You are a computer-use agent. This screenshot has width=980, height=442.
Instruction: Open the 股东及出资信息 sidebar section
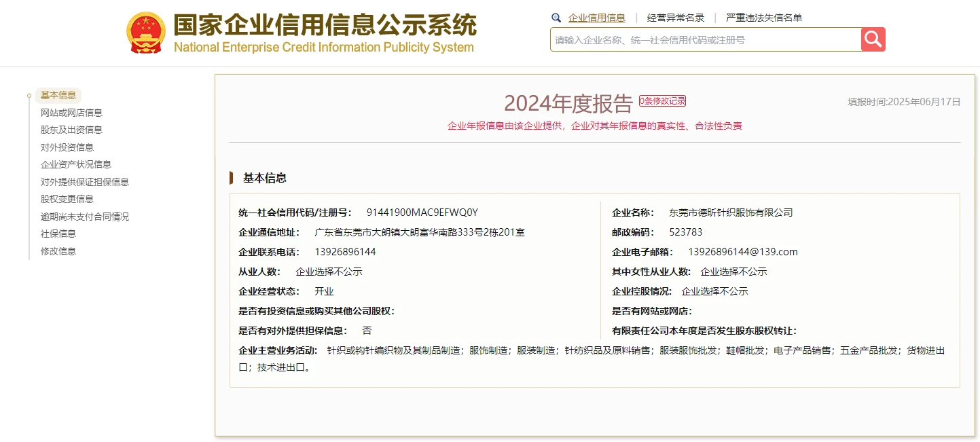tap(71, 130)
